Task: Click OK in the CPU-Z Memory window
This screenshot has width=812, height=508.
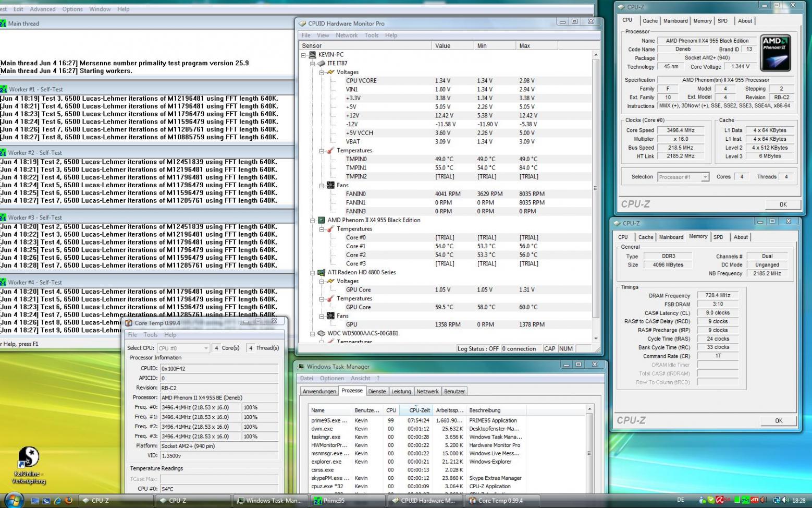Action: 778,421
